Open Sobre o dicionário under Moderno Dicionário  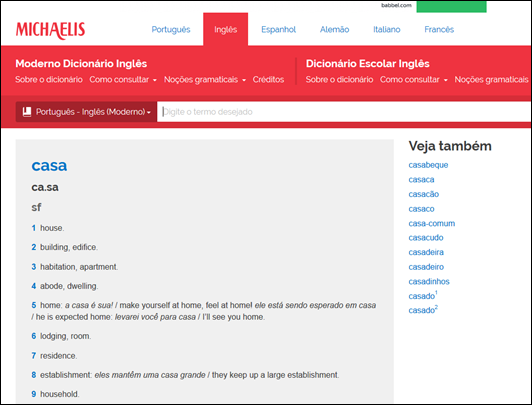pos(49,80)
